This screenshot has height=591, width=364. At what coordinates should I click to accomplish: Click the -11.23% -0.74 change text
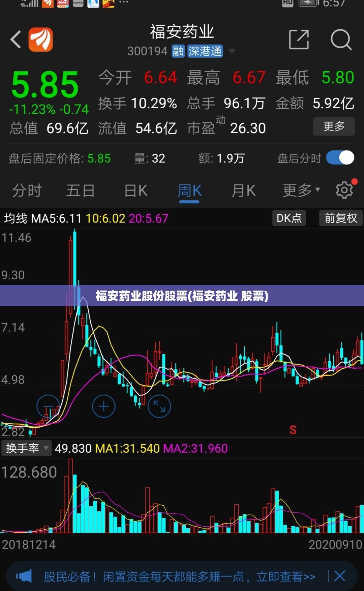pos(49,109)
